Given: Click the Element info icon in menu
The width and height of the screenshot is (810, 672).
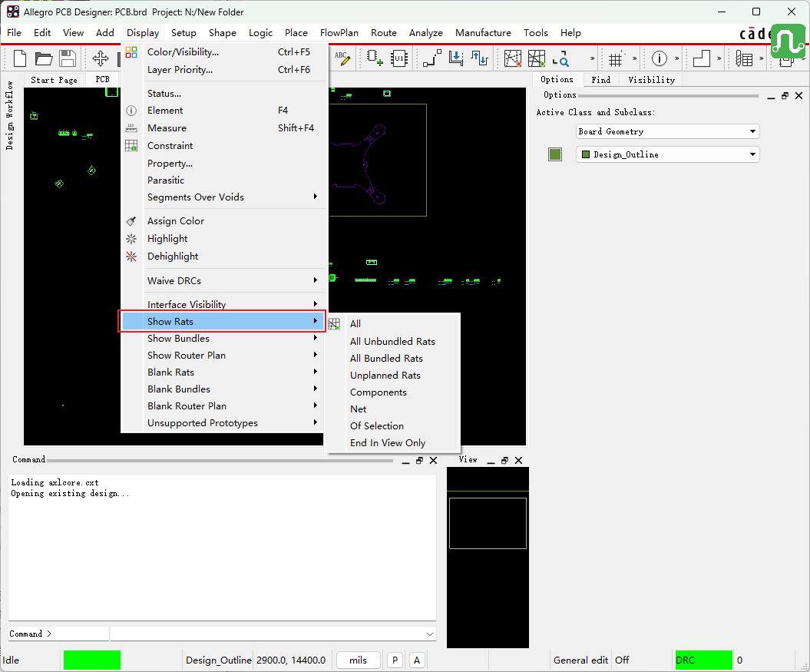Looking at the screenshot, I should 131,111.
